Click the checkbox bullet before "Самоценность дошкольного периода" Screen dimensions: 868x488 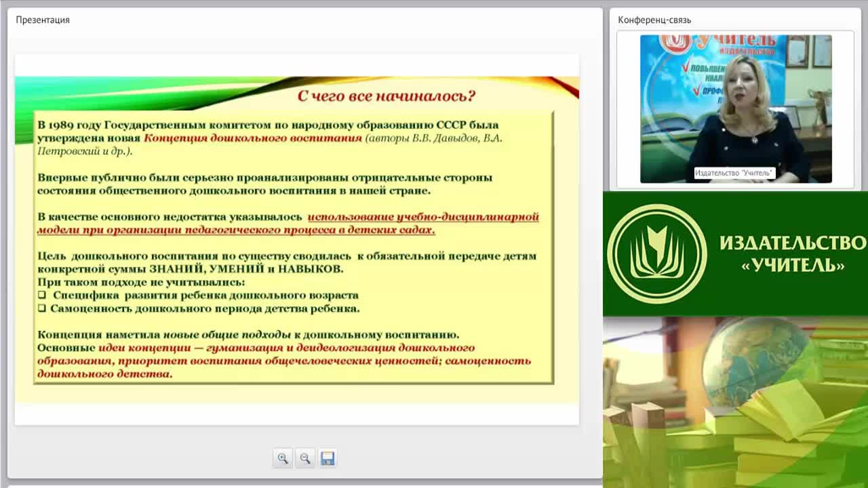(x=42, y=308)
